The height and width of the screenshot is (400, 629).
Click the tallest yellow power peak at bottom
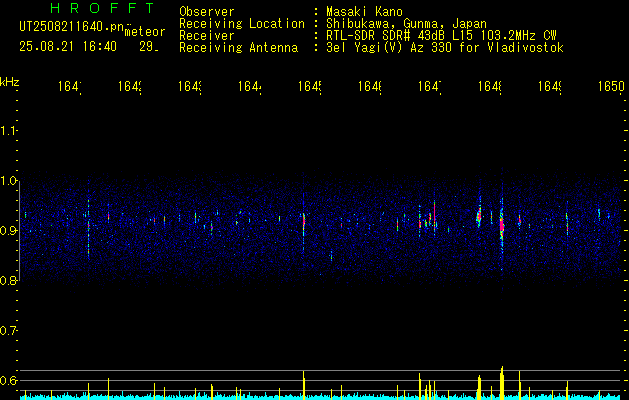point(502,383)
